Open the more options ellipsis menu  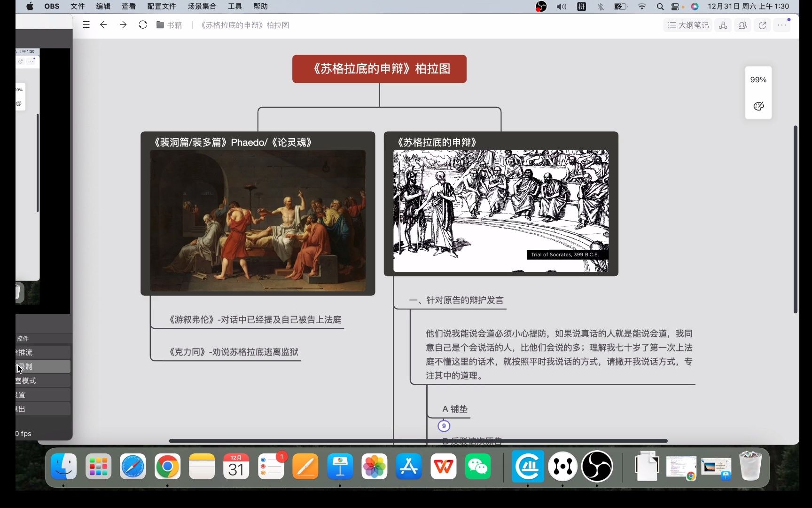(x=782, y=25)
